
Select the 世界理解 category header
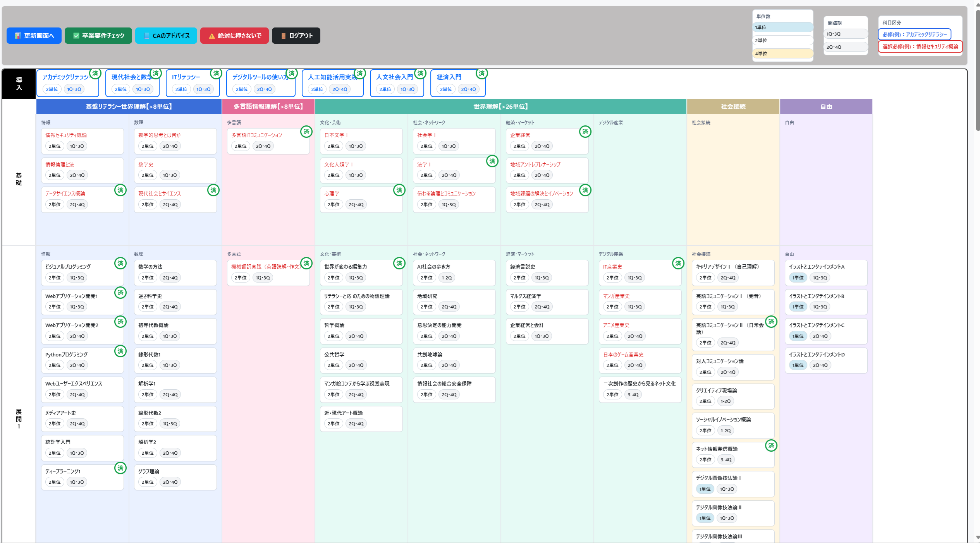pos(500,106)
